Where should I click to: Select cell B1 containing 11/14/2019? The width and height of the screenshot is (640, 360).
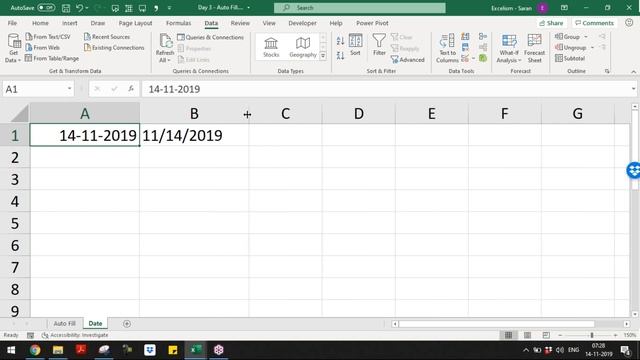[x=194, y=135]
